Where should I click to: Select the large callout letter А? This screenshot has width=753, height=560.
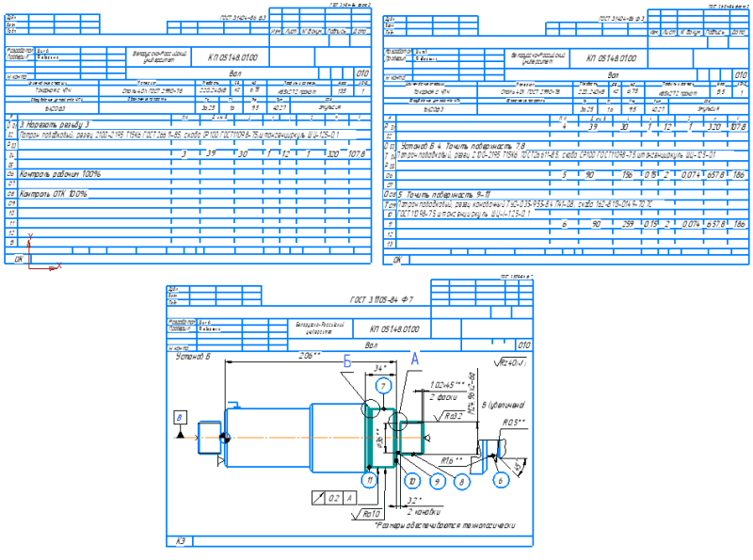414,359
